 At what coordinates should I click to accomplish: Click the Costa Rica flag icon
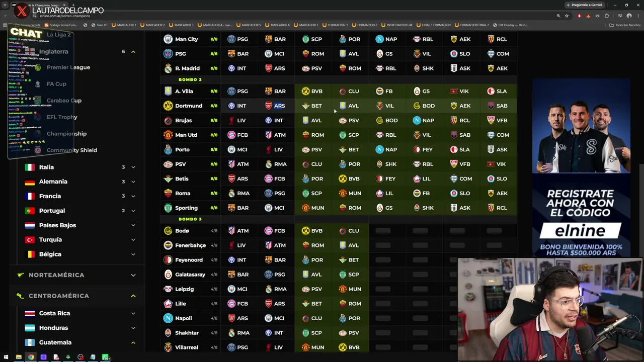tap(30, 313)
